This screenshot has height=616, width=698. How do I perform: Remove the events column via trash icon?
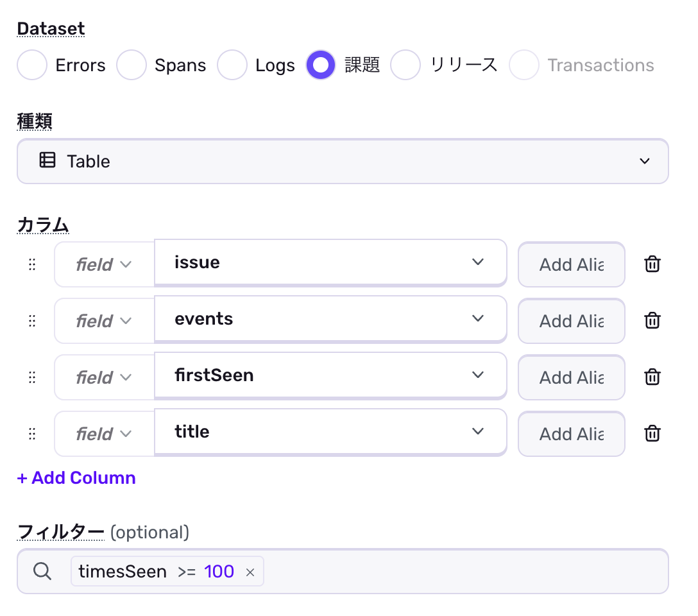(652, 320)
